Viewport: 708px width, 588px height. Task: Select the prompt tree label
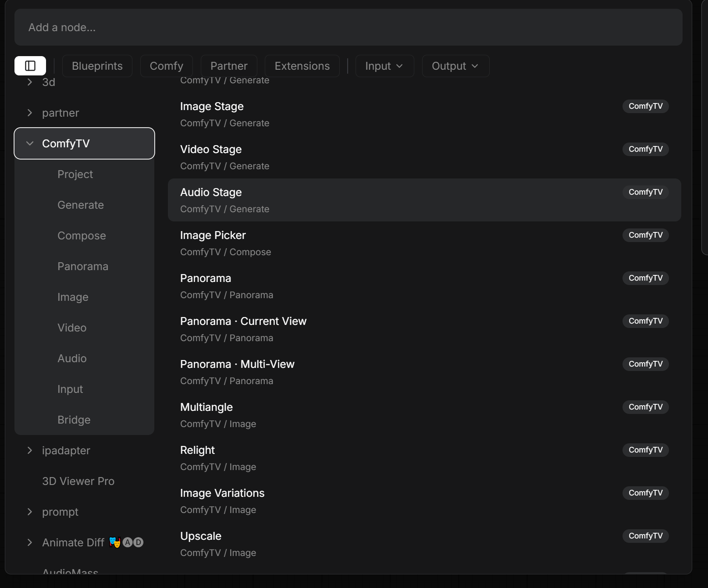[x=60, y=512]
